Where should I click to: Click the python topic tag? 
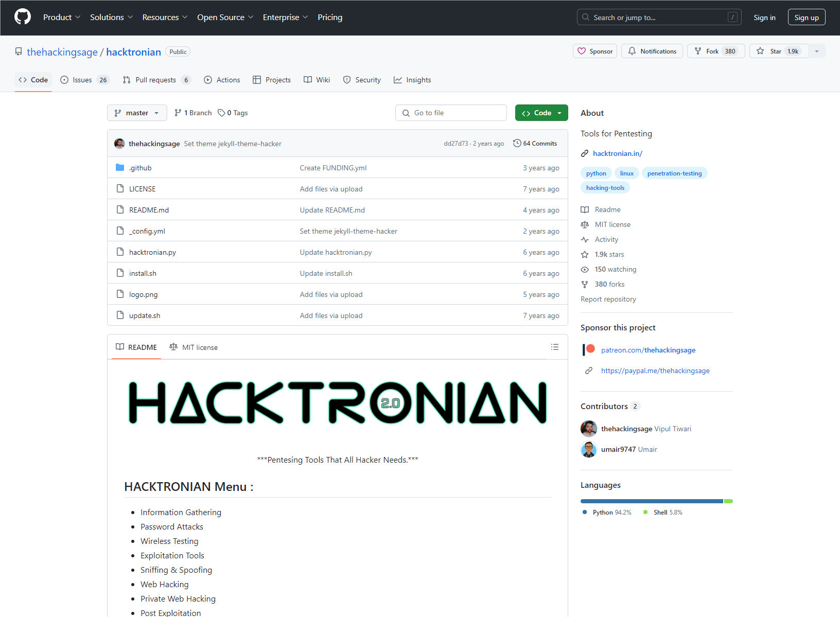[596, 173]
